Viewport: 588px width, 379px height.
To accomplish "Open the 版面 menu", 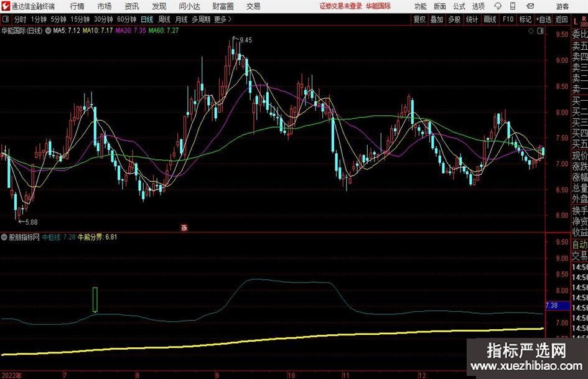I will click(439, 6).
